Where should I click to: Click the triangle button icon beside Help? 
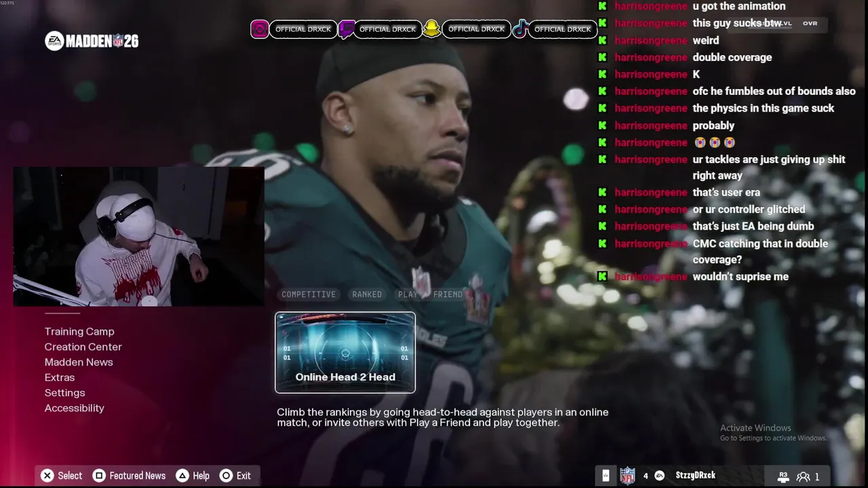(182, 476)
